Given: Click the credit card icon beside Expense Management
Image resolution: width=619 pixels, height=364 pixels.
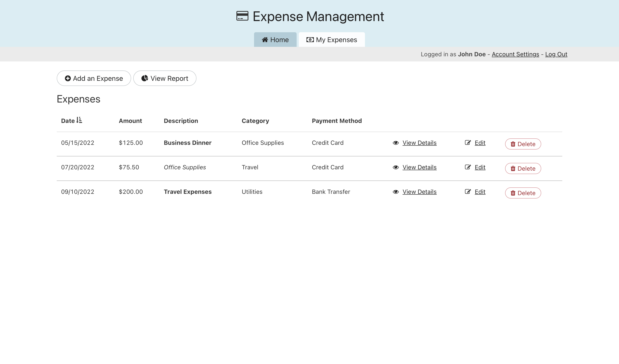Looking at the screenshot, I should pyautogui.click(x=242, y=16).
